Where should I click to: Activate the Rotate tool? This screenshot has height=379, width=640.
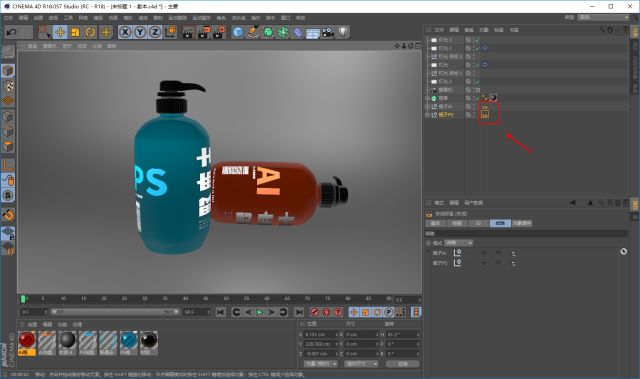pyautogui.click(x=90, y=32)
